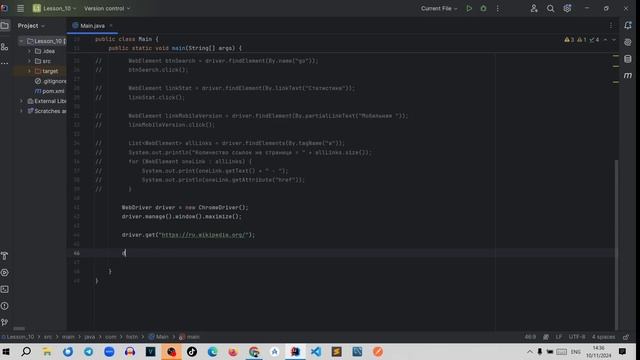Open the AI Assistant icon in the right sidebar
Viewport: 640px width, 360px height.
tap(628, 42)
